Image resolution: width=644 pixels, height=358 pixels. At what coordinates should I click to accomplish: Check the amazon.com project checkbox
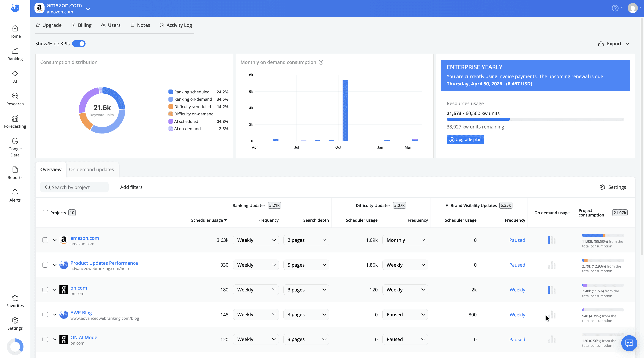point(45,240)
